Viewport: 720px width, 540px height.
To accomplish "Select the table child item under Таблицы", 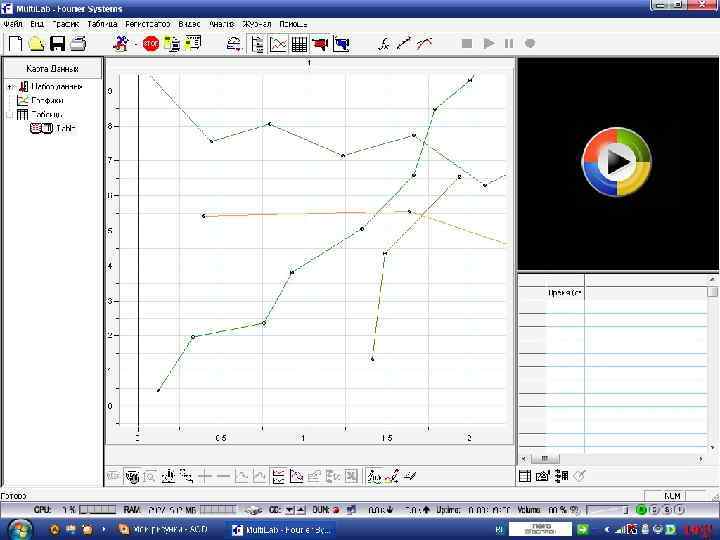I will [x=52, y=129].
